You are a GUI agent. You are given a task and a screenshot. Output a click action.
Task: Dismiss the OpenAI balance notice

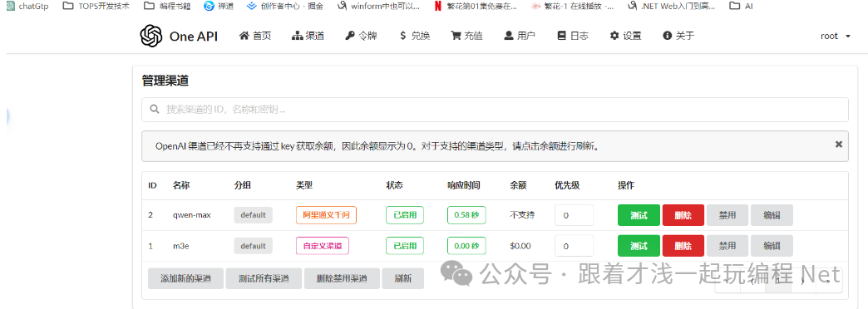coord(839,144)
